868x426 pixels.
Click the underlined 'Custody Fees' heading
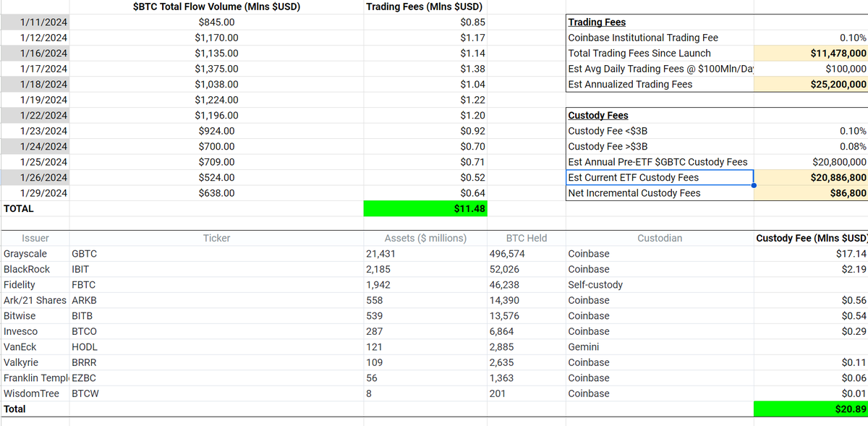click(x=598, y=115)
